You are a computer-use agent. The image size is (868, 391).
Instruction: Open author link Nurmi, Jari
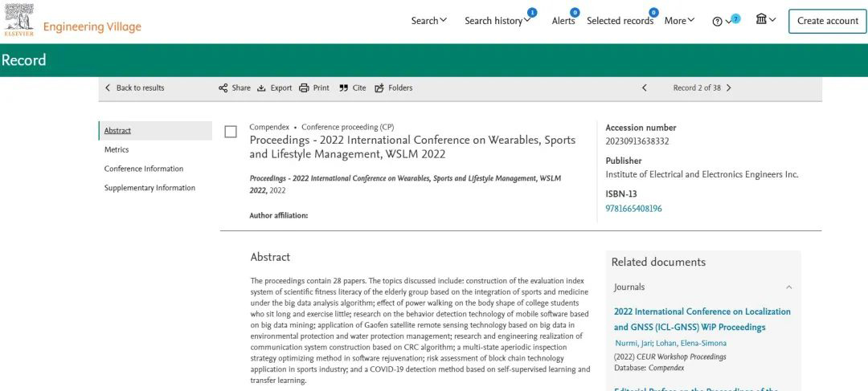(x=634, y=344)
